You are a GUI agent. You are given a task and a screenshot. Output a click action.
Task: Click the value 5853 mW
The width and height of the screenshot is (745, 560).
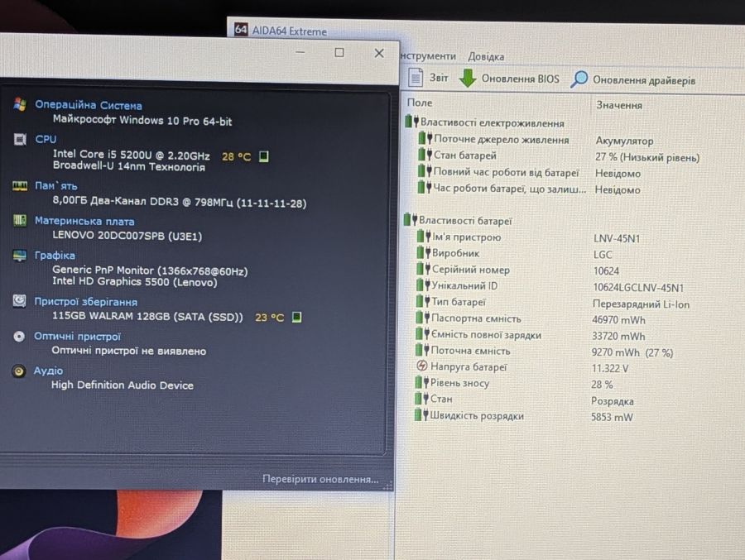612,417
